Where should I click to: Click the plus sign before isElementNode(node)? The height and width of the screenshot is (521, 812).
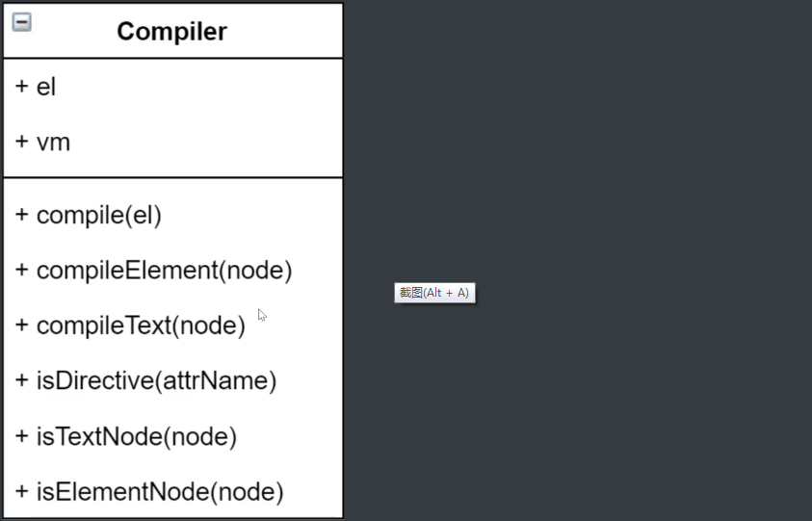click(x=22, y=493)
